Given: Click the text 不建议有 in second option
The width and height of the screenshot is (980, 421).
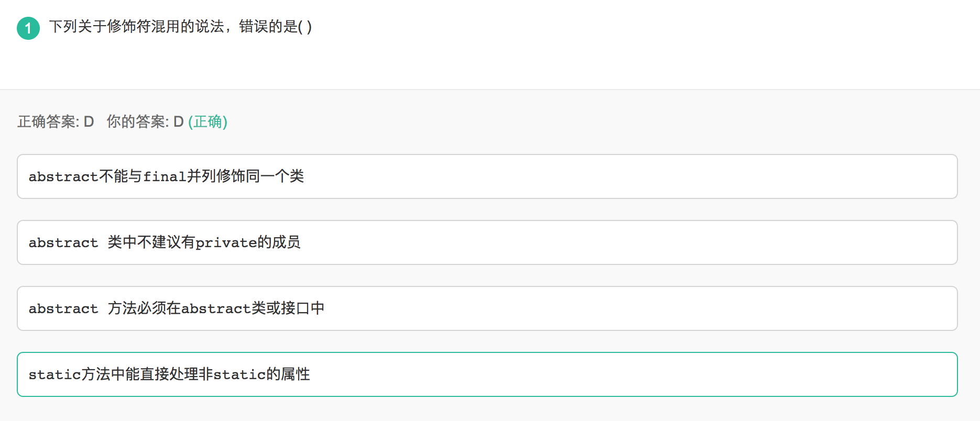Looking at the screenshot, I should click(166, 242).
